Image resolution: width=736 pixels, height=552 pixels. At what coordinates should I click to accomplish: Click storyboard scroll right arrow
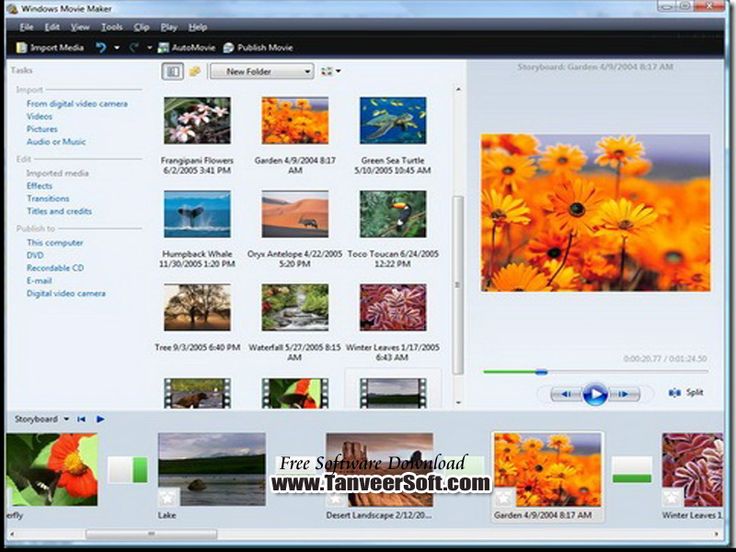click(x=717, y=534)
